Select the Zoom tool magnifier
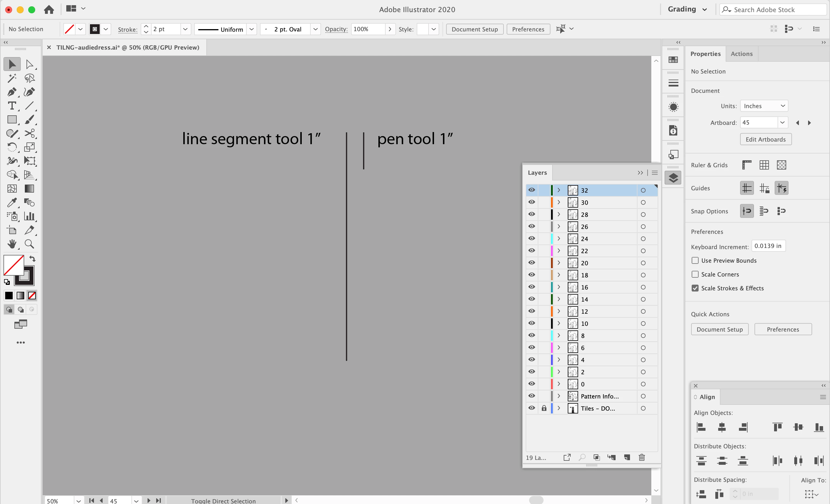Viewport: 830px width, 504px height. click(29, 244)
